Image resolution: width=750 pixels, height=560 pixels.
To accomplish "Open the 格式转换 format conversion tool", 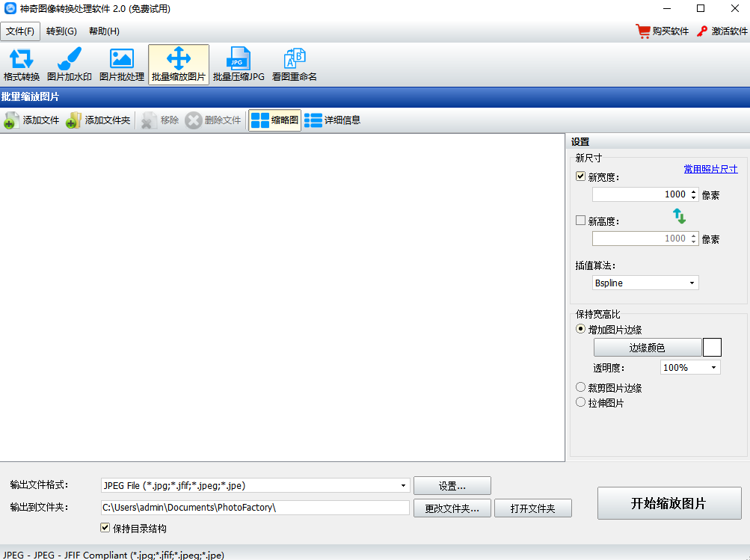I will 22,65.
